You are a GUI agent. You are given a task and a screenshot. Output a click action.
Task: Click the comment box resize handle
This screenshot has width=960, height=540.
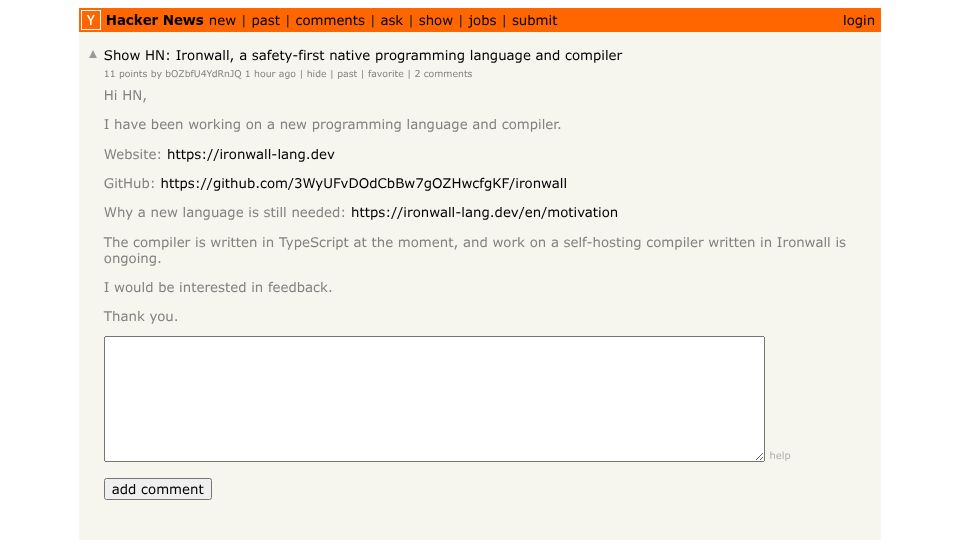click(x=760, y=456)
